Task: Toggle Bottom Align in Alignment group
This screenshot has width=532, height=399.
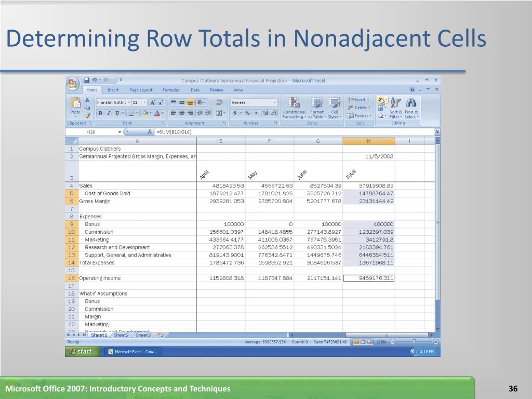Action: tap(190, 102)
